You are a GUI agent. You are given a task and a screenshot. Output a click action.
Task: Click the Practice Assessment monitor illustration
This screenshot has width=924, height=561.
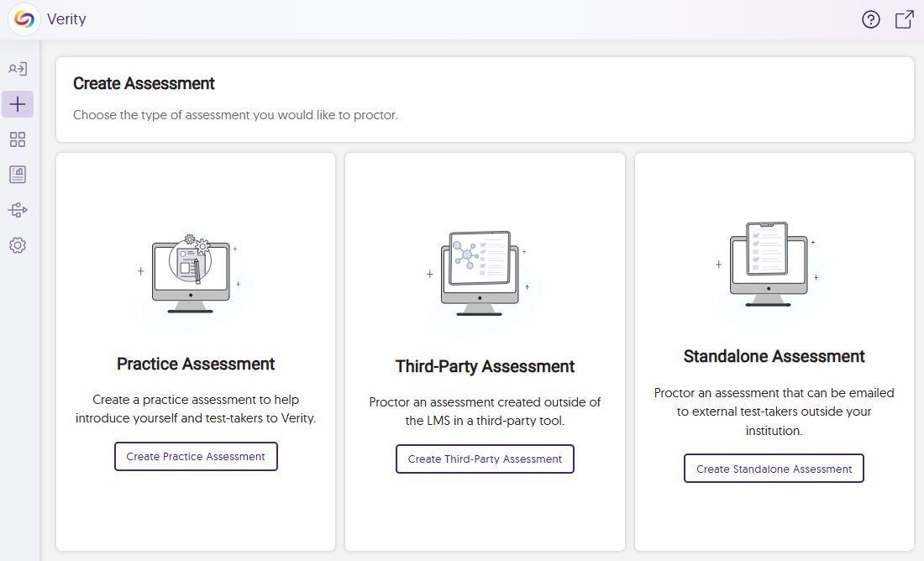pos(192,275)
